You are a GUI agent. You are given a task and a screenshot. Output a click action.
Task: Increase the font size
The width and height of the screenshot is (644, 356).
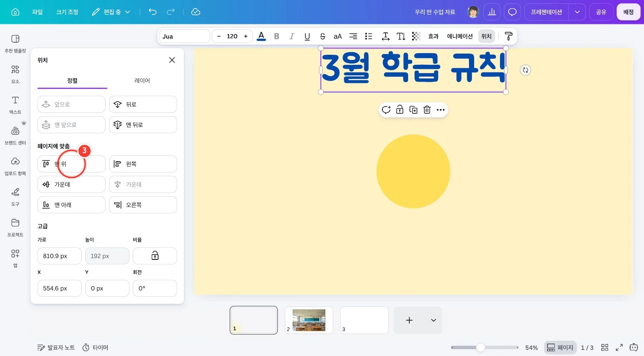point(246,36)
